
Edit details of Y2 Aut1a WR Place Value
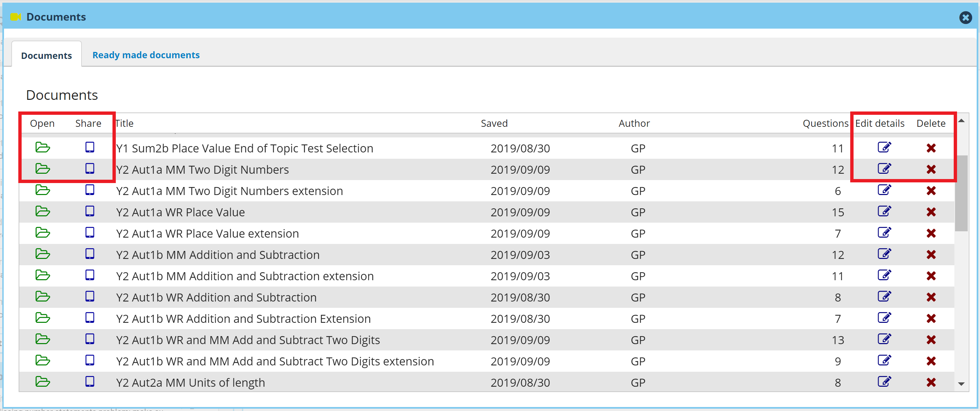coord(884,212)
